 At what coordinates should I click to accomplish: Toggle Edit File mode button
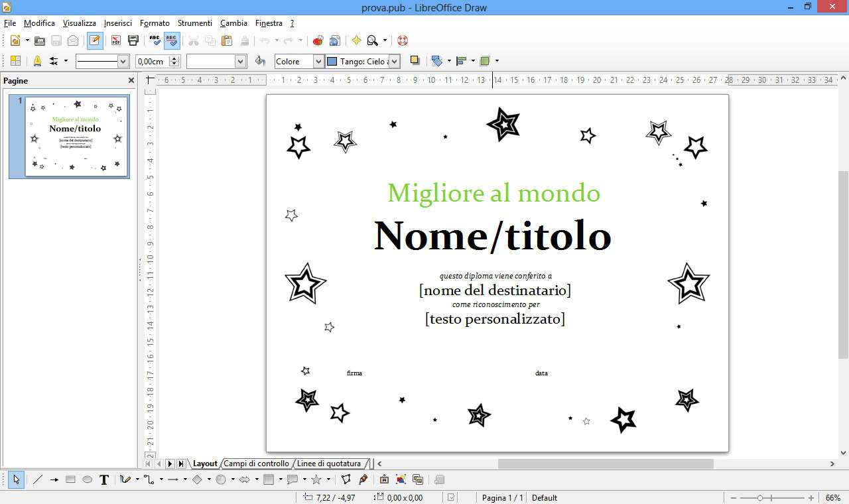coord(95,40)
